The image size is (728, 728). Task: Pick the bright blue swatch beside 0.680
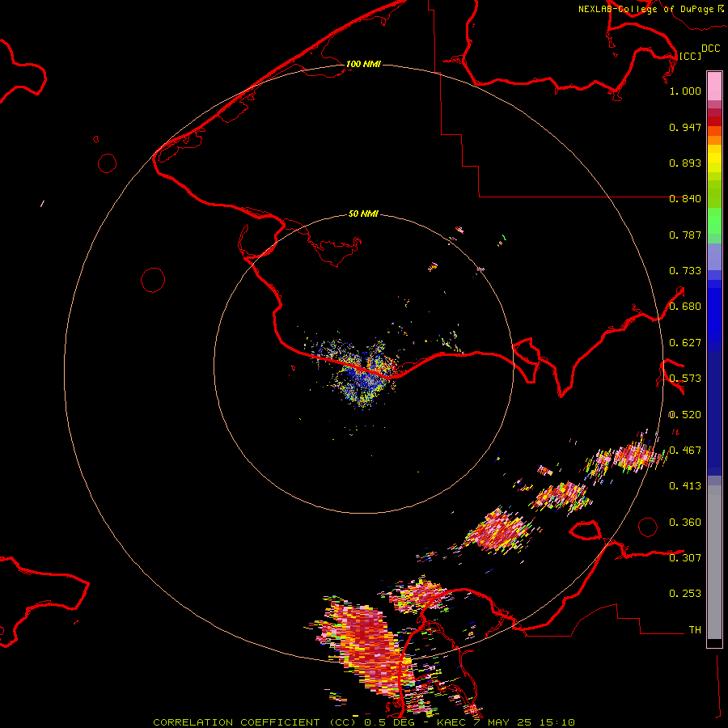coord(714,311)
